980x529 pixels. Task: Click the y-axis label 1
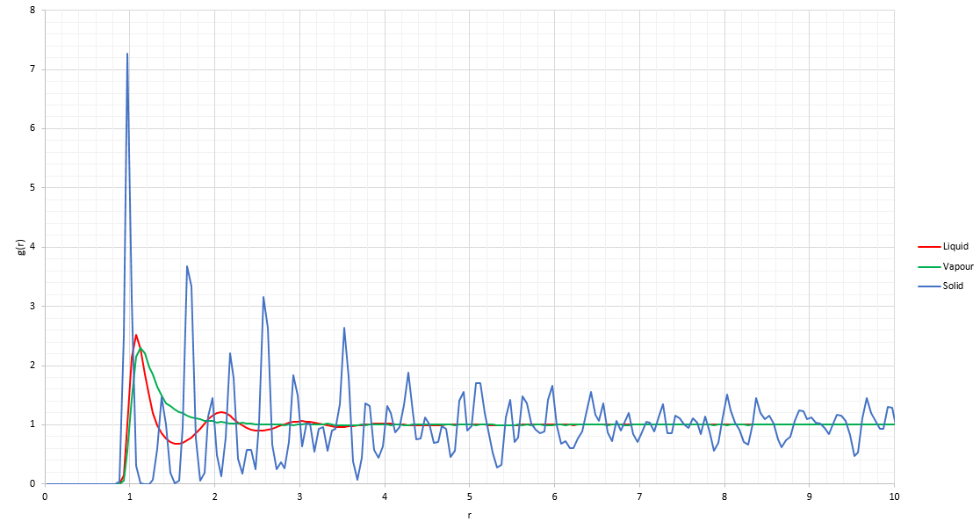click(32, 424)
